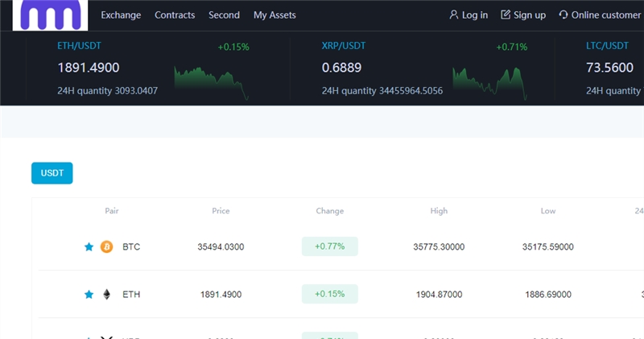This screenshot has width=644, height=339.
Task: Click the Ethereum coin icon
Action: (106, 295)
